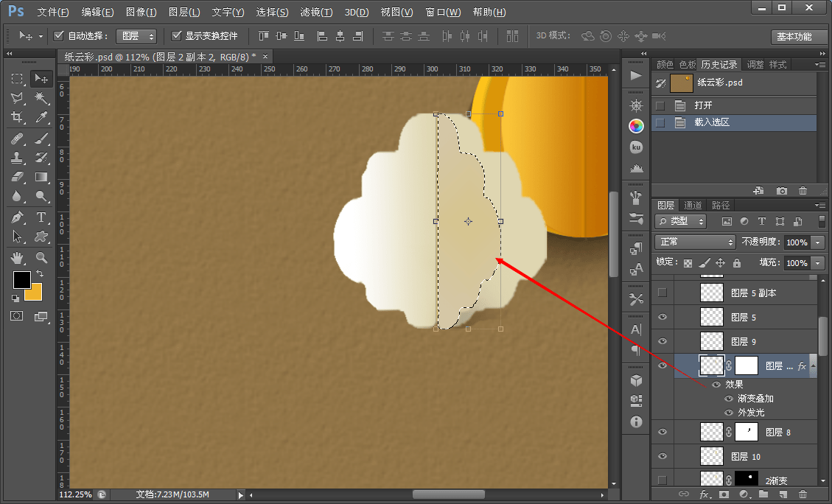Open the 滤镜(T) menu
The height and width of the screenshot is (504, 832).
click(x=316, y=12)
